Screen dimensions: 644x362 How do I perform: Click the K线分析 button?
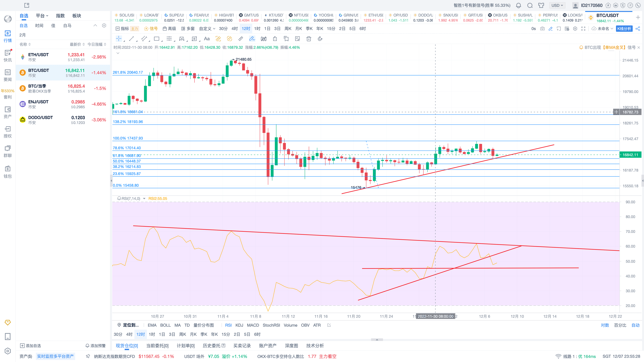tap(624, 29)
